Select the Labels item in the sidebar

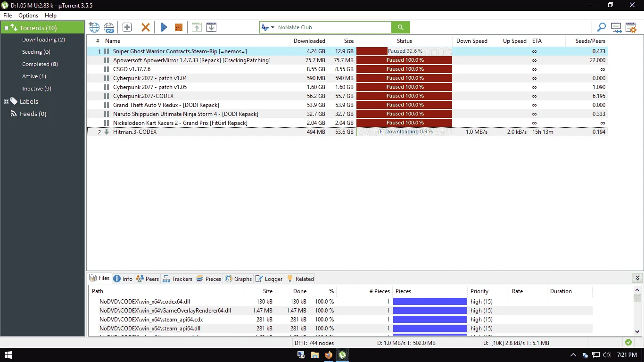[29, 101]
